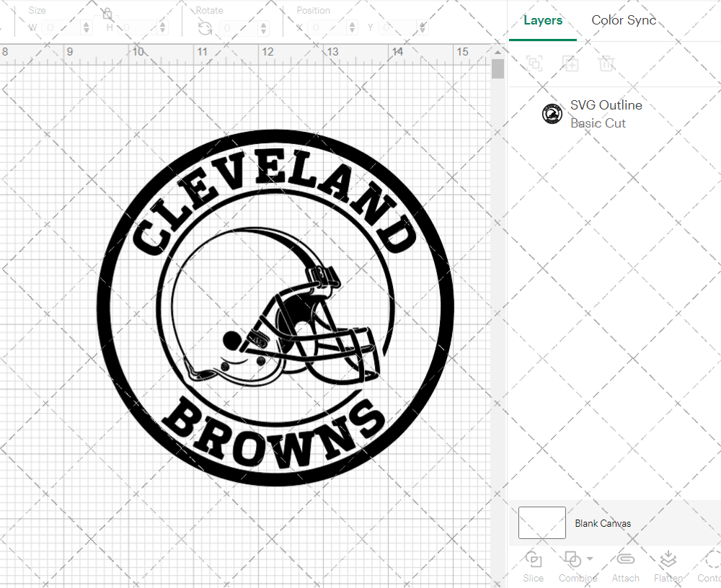Click the Delete trash icon in Layers panel
Screen dimensions: 721x588
pyautogui.click(x=607, y=63)
